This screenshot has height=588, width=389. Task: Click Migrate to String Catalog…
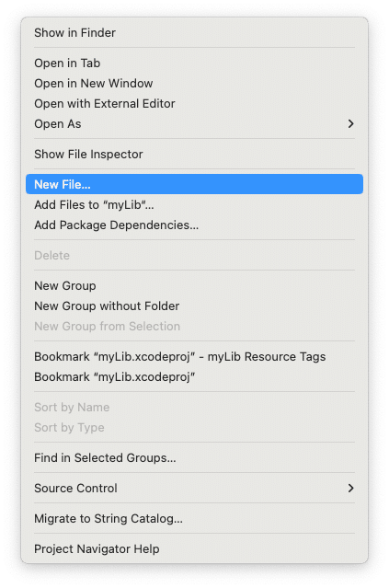pos(194,519)
